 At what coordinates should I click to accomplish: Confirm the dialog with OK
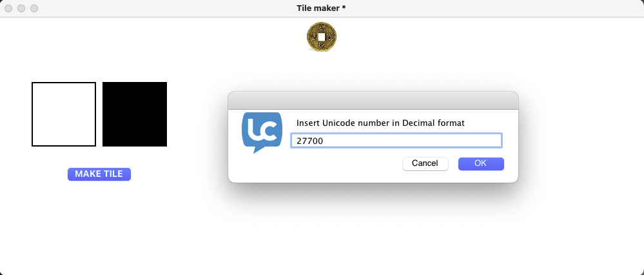481,163
